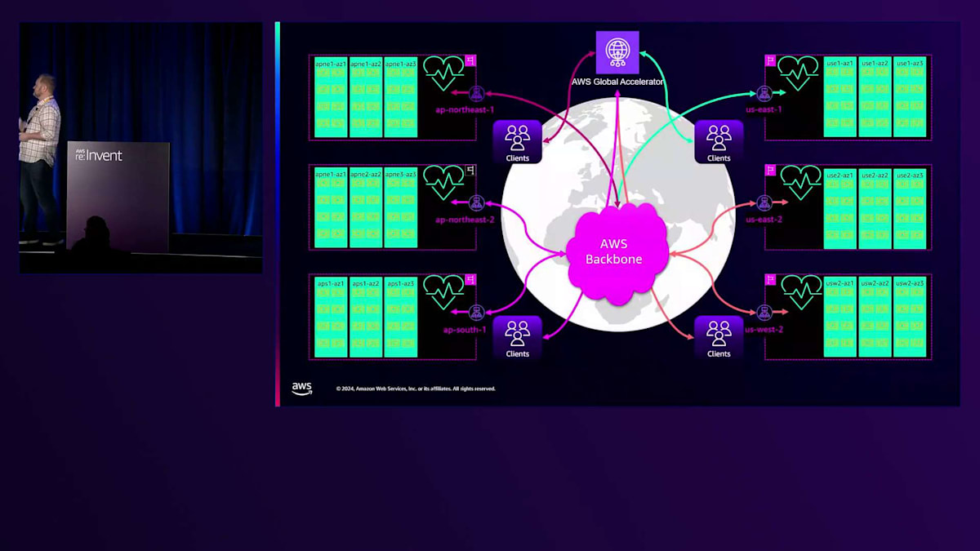This screenshot has width=980, height=551.
Task: Click the "apne1-az3" column header
Action: (x=401, y=63)
